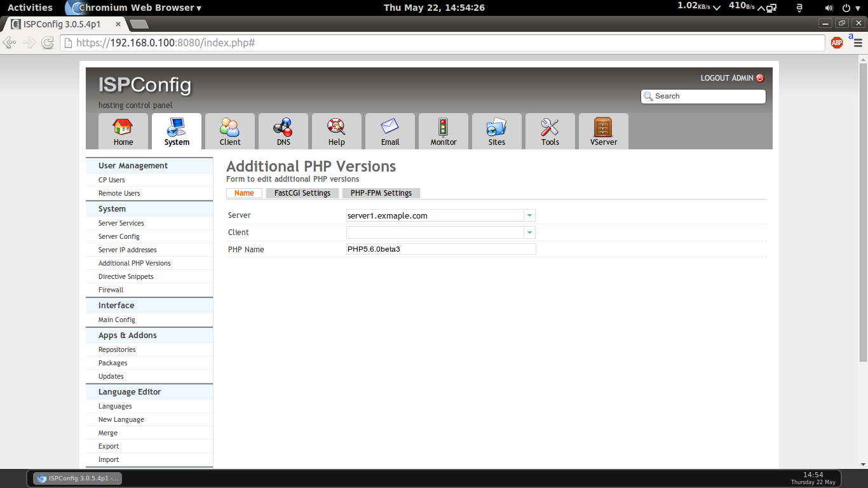Open the clock in top panel
Viewport: 868px width, 488px height.
tap(434, 8)
